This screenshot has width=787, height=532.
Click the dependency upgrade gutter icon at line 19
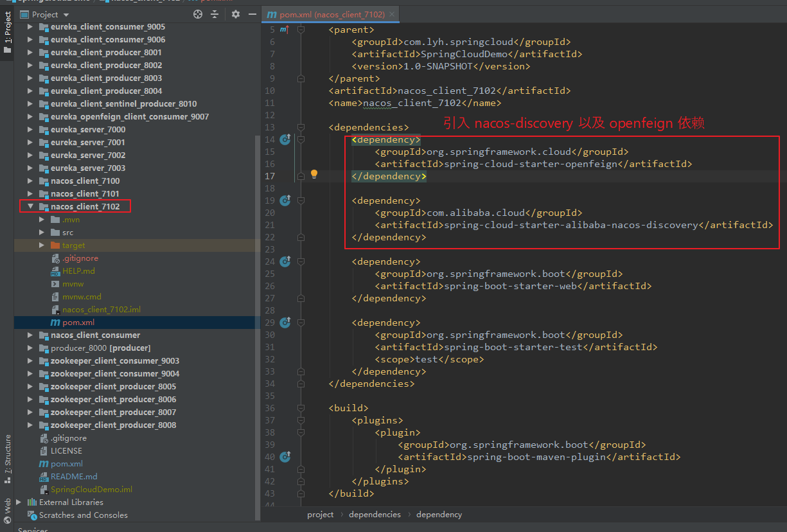tap(285, 200)
